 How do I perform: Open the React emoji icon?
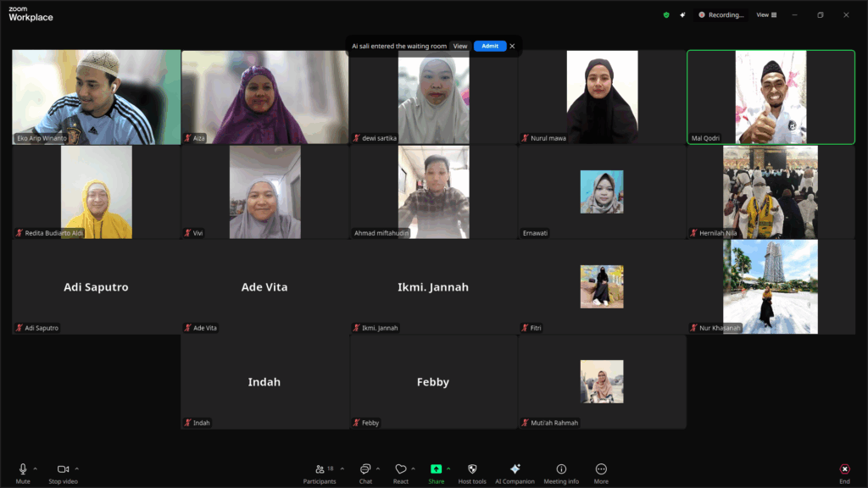pyautogui.click(x=401, y=469)
